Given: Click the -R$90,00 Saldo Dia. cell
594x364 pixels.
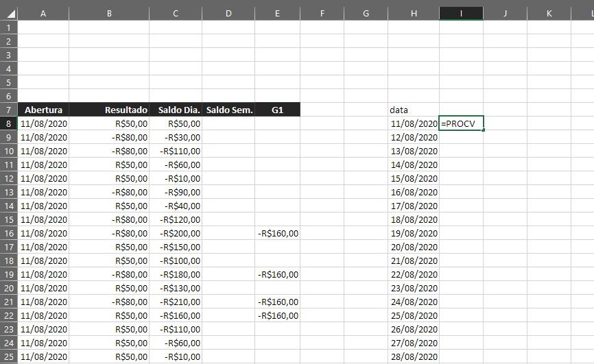Looking at the screenshot, I should [x=176, y=192].
